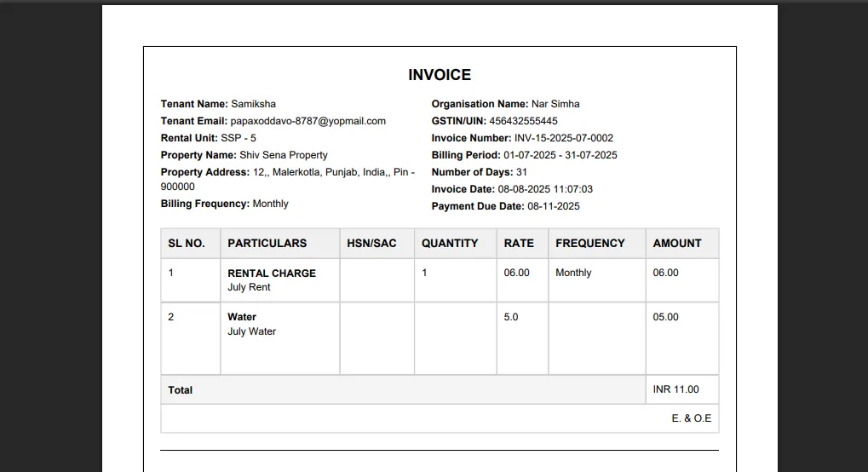The height and width of the screenshot is (472, 868).
Task: Select rate 06.00 in rental charge row
Action: point(516,273)
